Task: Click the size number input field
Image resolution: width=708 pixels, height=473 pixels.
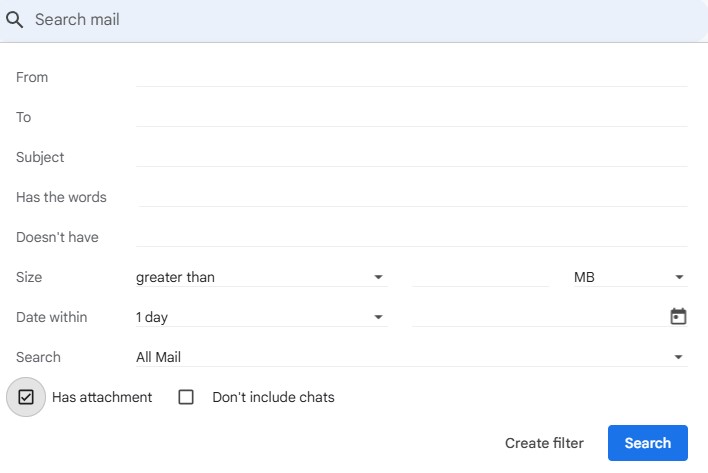Action: (480, 277)
